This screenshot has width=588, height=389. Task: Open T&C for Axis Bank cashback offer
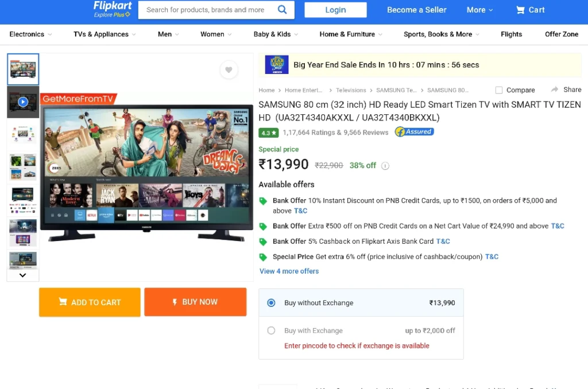coord(443,242)
